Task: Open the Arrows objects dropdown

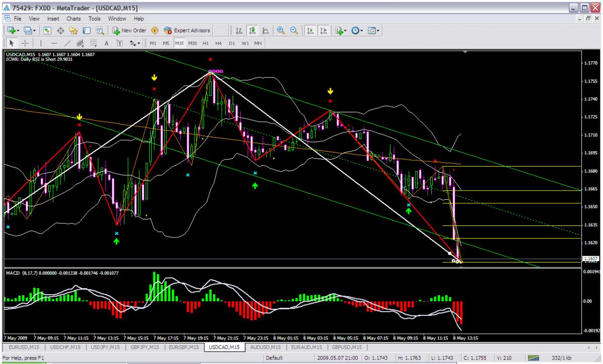Action: 135,43
